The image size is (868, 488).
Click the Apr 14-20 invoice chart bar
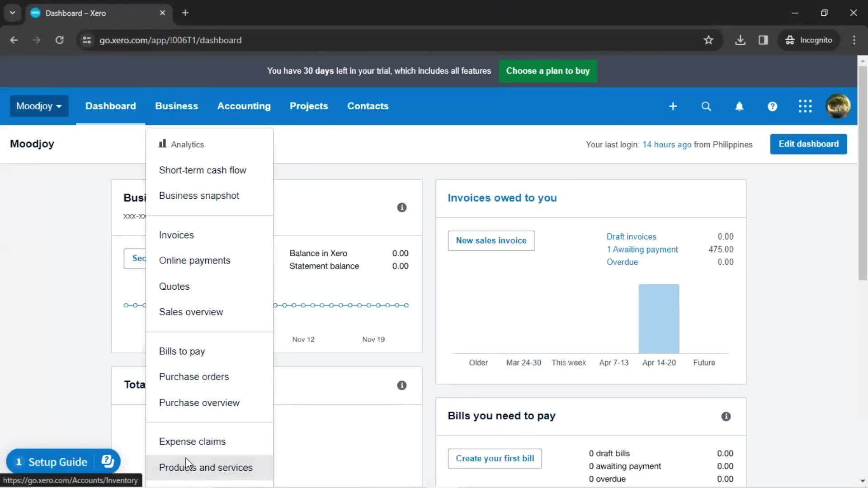click(659, 319)
